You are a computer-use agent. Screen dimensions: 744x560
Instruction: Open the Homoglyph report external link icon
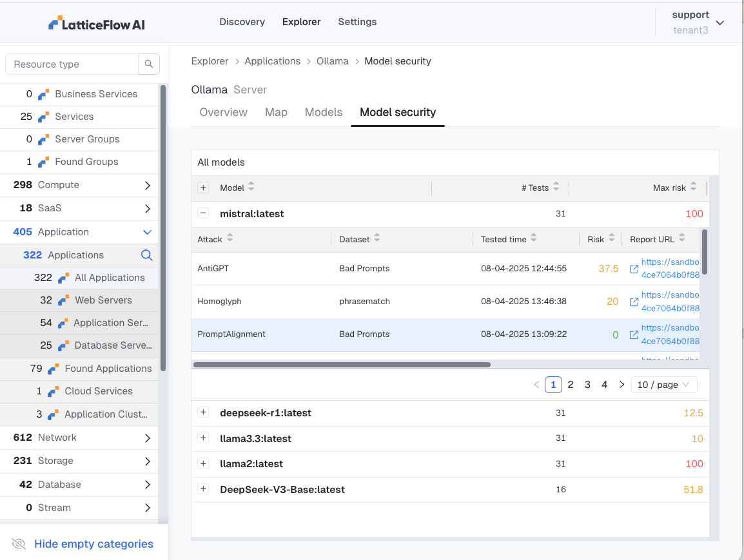point(634,302)
